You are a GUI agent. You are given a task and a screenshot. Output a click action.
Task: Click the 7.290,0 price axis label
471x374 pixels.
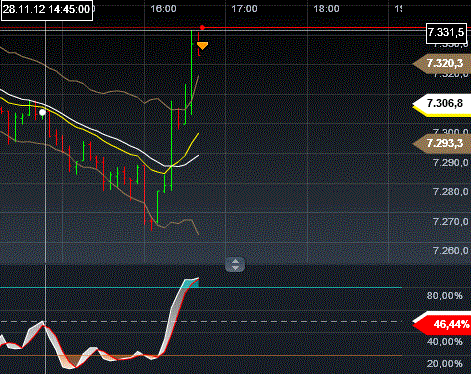click(x=450, y=163)
